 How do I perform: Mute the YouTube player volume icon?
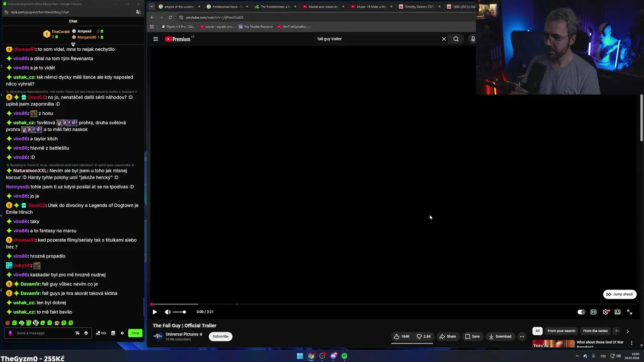point(168,312)
